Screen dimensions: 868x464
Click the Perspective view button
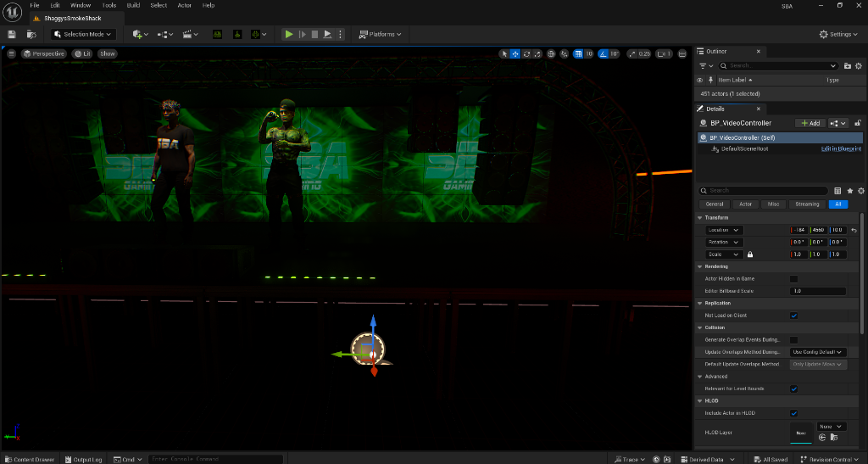pyautogui.click(x=44, y=53)
